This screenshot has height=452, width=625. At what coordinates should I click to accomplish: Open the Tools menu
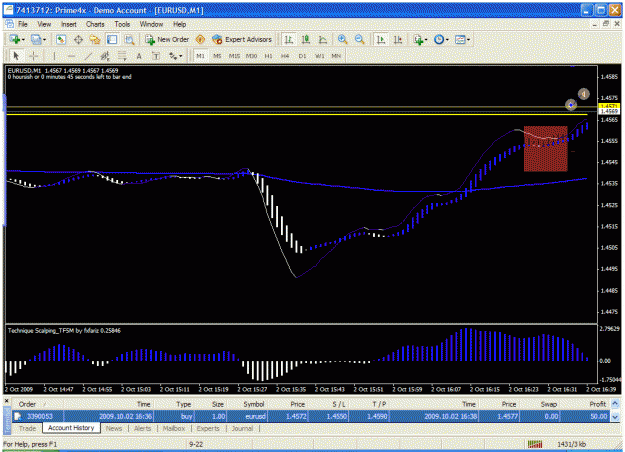tap(122, 24)
